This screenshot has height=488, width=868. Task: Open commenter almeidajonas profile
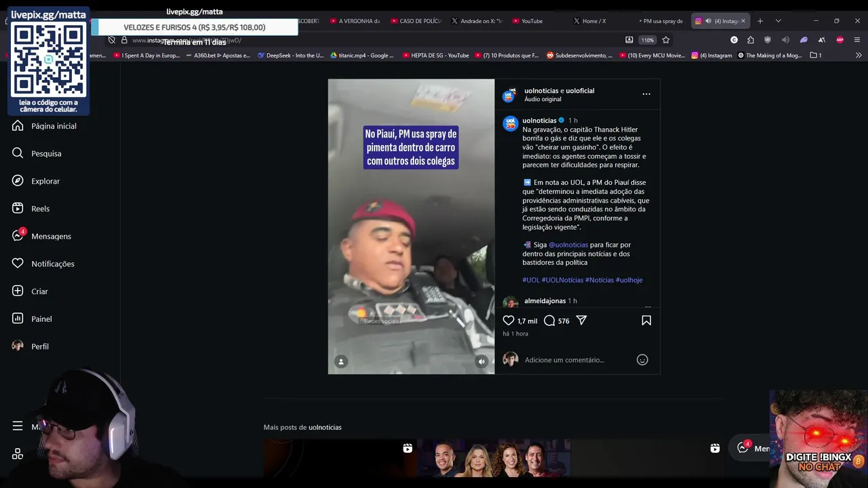coord(545,301)
